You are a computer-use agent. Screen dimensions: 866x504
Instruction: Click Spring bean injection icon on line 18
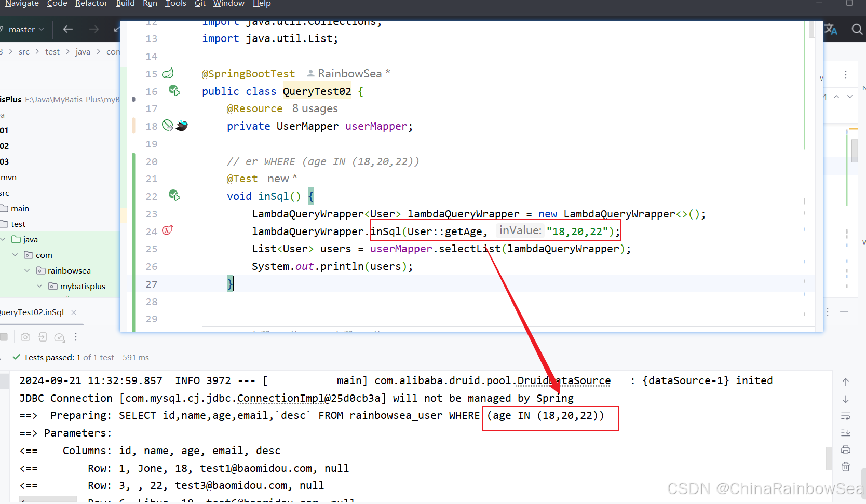click(167, 125)
